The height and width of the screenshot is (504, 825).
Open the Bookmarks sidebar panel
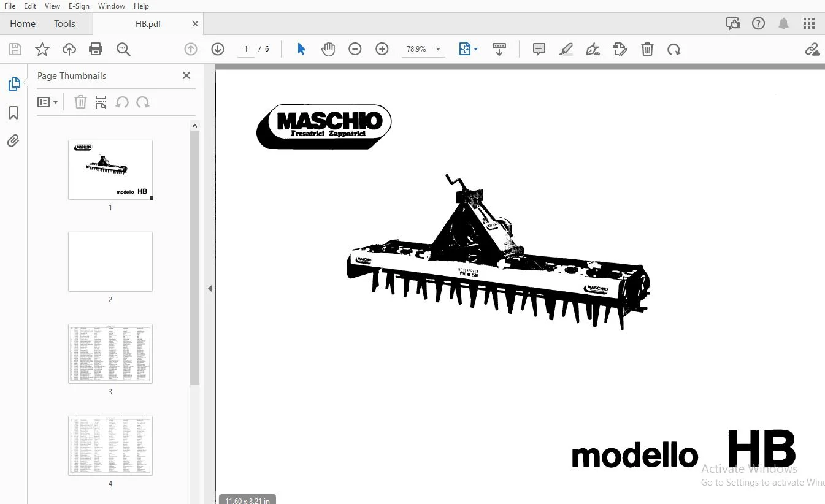[x=13, y=113]
